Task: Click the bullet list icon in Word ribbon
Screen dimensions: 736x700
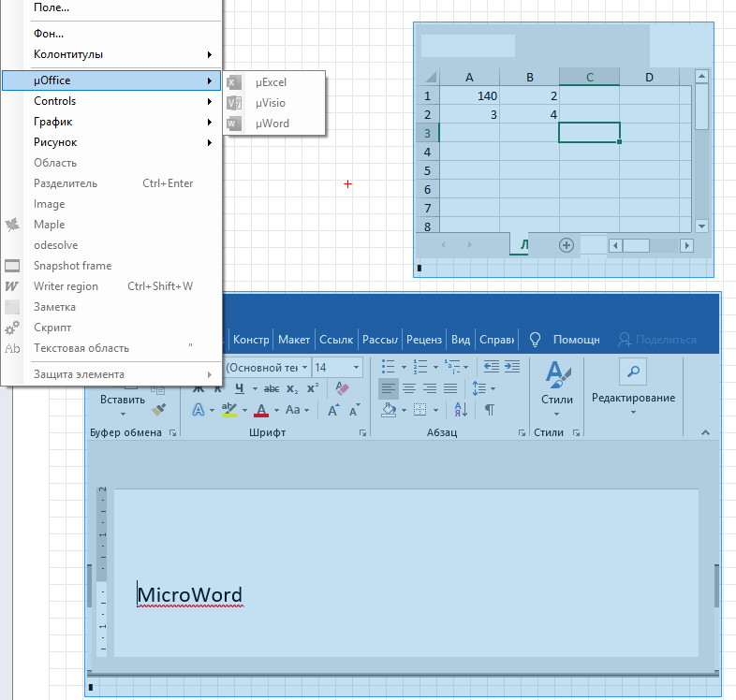Action: tap(389, 367)
